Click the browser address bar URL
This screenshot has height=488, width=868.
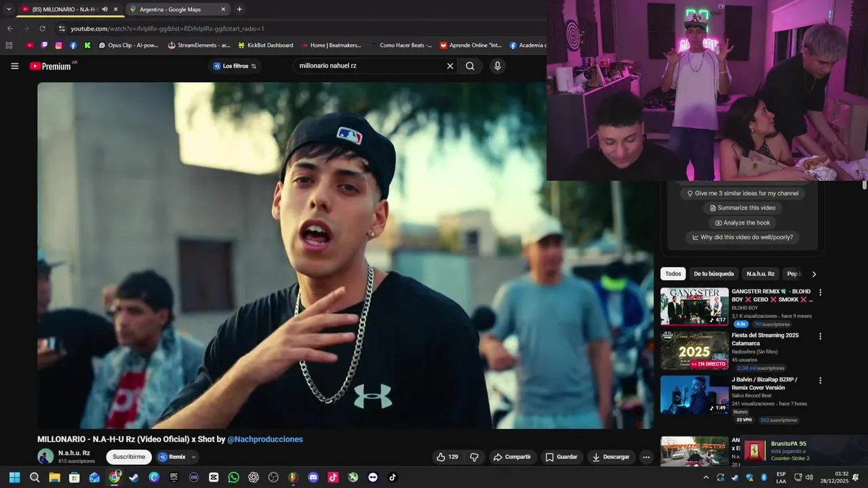point(167,28)
